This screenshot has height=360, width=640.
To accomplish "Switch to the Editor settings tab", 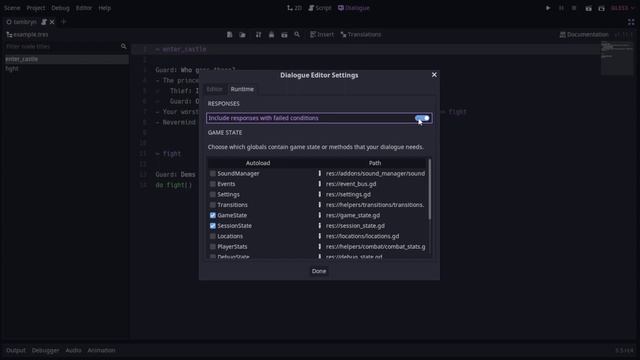I will (214, 89).
